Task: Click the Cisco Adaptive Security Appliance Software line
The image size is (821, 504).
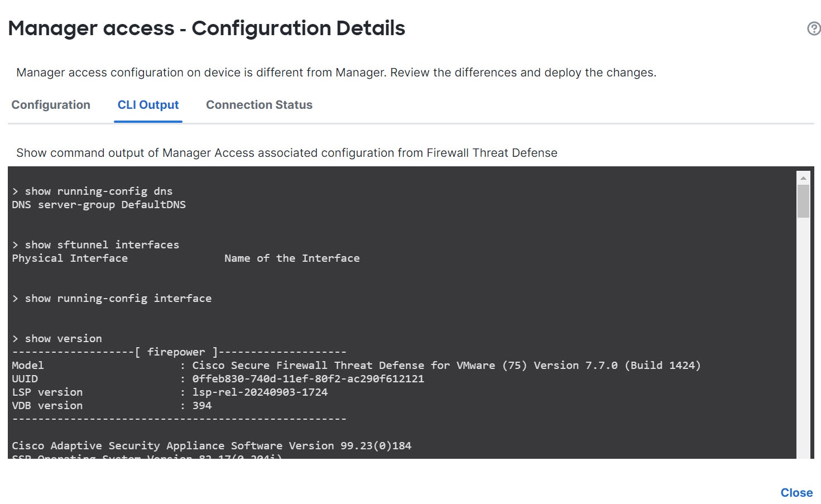Action: click(212, 446)
